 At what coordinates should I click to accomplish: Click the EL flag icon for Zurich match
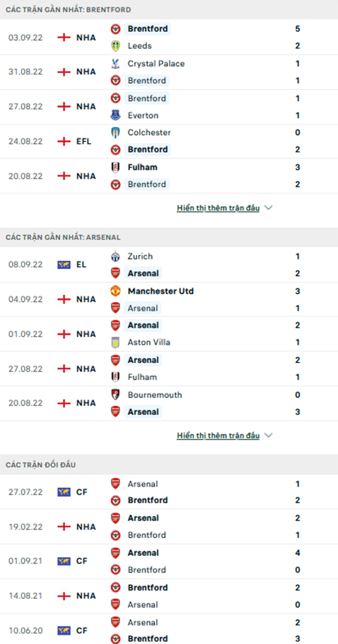click(64, 265)
